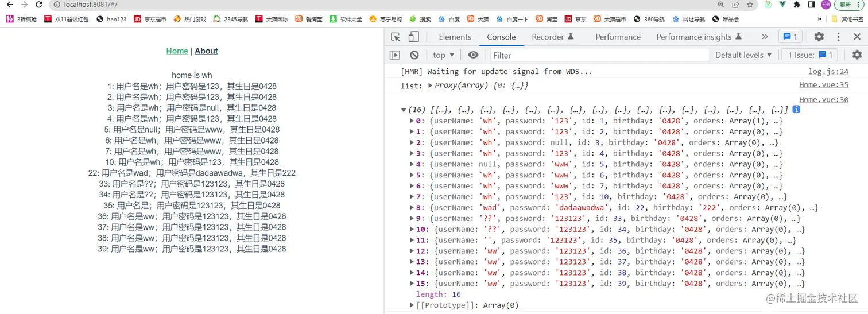Open the DevTools three-dot customize menu

tap(839, 37)
